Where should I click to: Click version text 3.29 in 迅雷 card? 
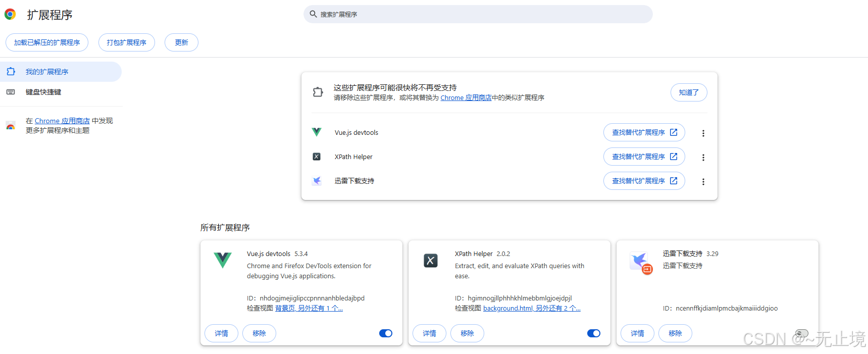(x=712, y=254)
